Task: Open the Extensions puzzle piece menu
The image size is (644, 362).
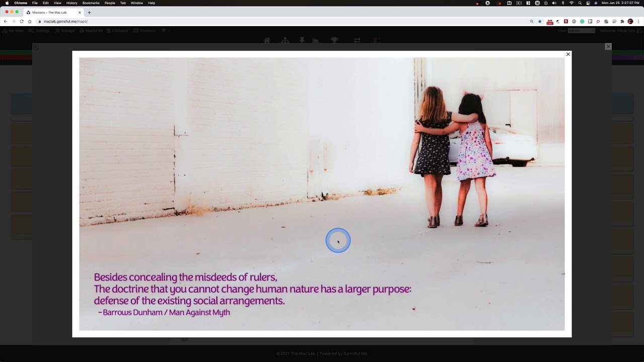Action: tap(622, 22)
